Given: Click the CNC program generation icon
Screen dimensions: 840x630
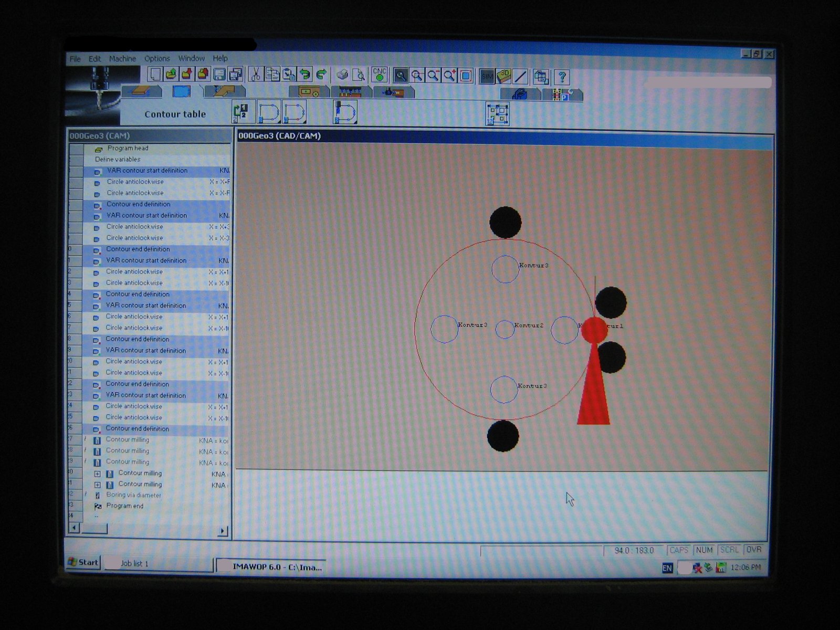Looking at the screenshot, I should 379,75.
